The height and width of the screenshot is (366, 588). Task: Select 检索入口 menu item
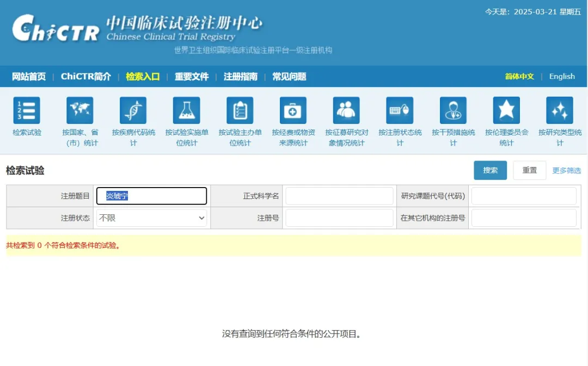pos(143,77)
